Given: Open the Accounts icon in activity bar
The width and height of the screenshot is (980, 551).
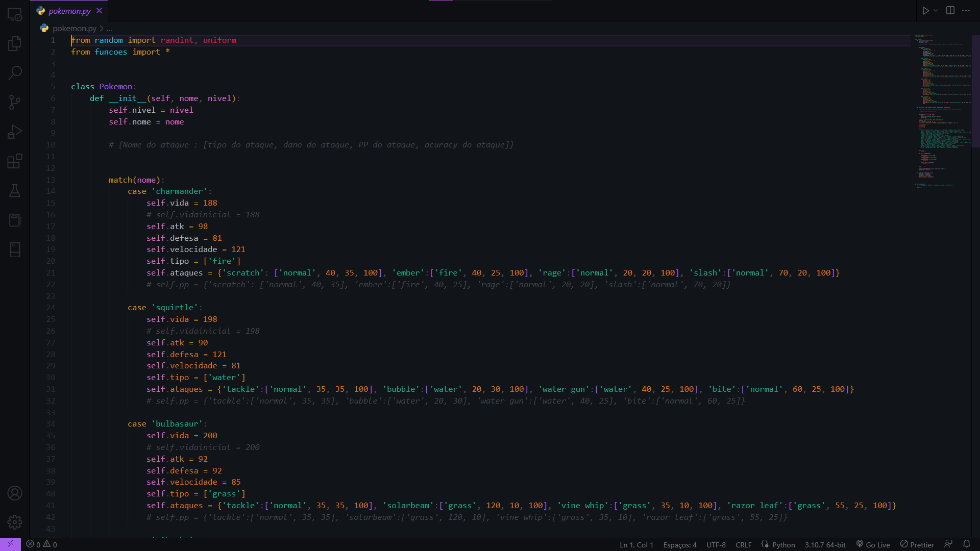Looking at the screenshot, I should [15, 493].
